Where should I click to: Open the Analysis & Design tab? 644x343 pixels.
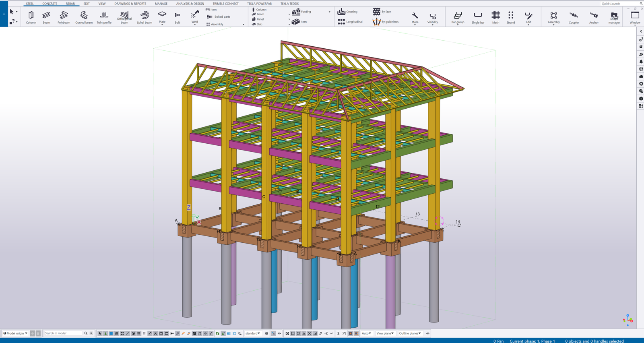[190, 4]
